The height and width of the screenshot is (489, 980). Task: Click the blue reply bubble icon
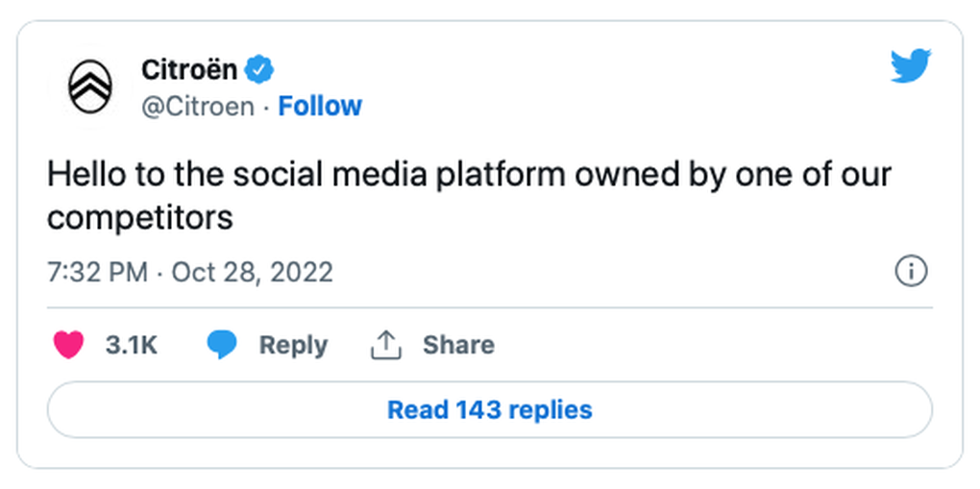tap(222, 345)
